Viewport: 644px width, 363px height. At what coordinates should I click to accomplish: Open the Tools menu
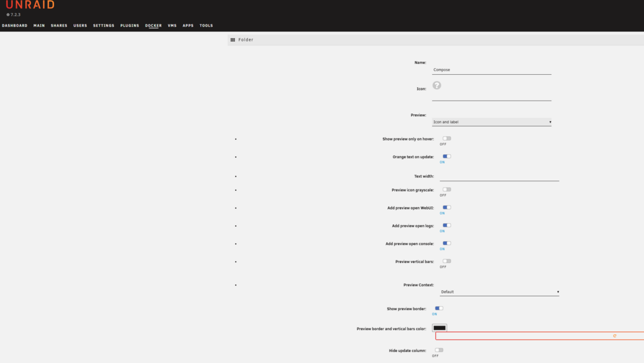coord(206,26)
